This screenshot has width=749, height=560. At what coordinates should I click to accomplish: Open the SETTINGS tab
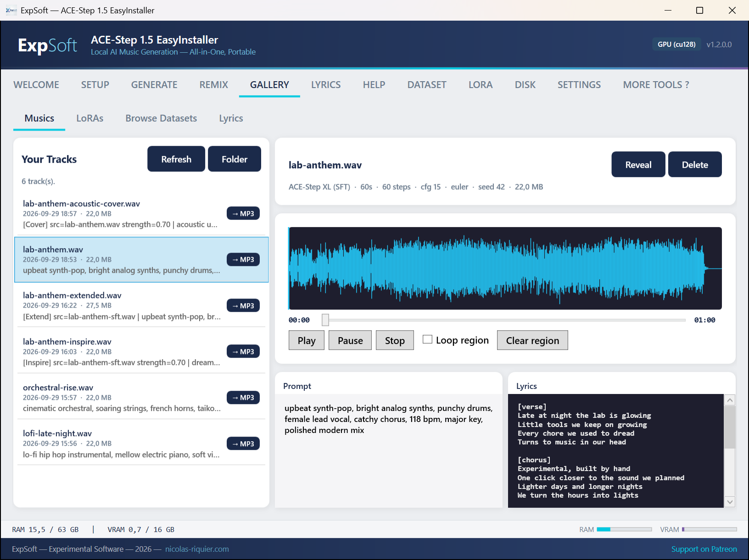[x=579, y=84]
